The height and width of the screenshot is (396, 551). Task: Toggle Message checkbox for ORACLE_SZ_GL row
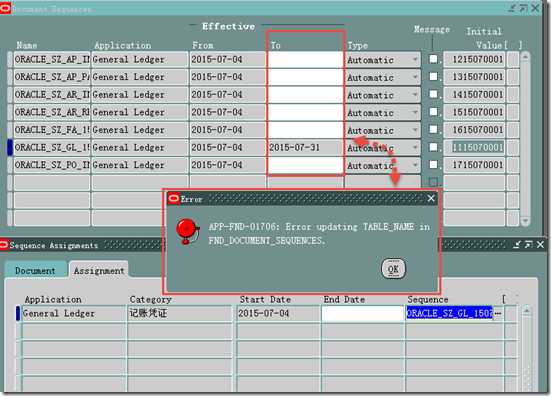click(x=433, y=147)
